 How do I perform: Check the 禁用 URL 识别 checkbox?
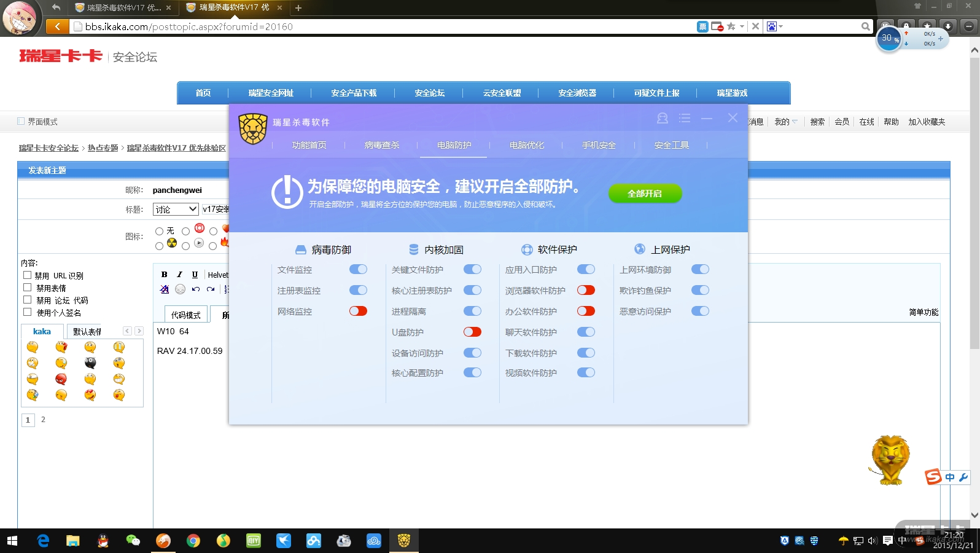(27, 275)
